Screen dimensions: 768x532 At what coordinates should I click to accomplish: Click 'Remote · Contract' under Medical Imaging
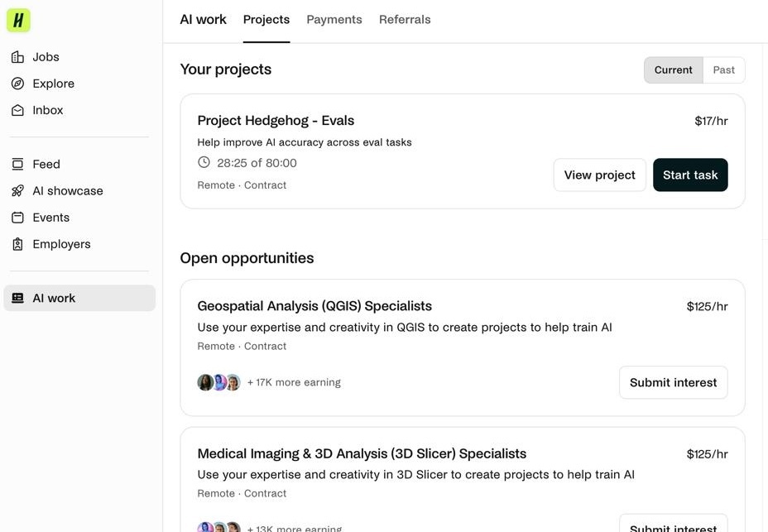pyautogui.click(x=242, y=494)
